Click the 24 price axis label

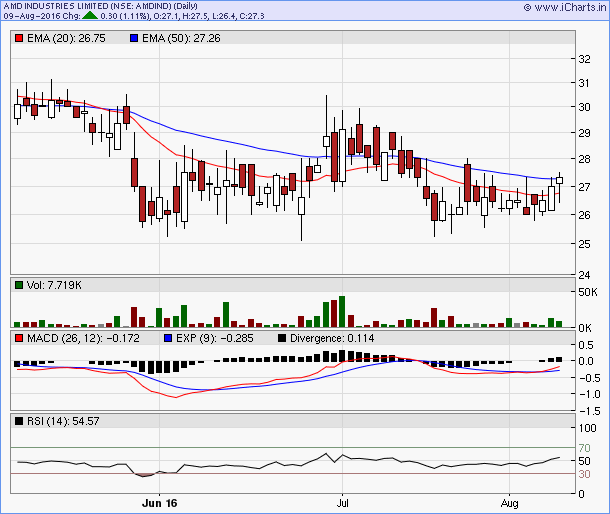584,275
